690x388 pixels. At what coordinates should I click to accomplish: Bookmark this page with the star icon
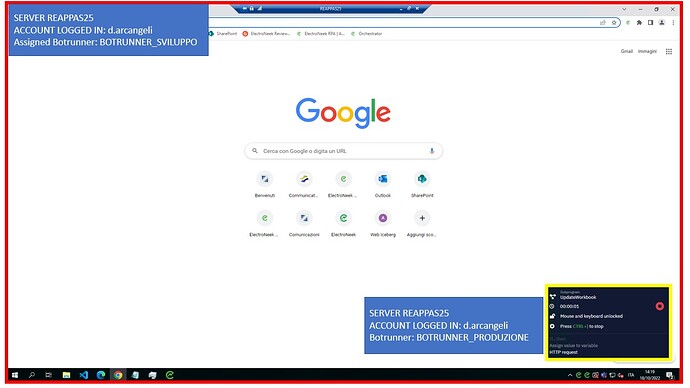click(x=614, y=22)
